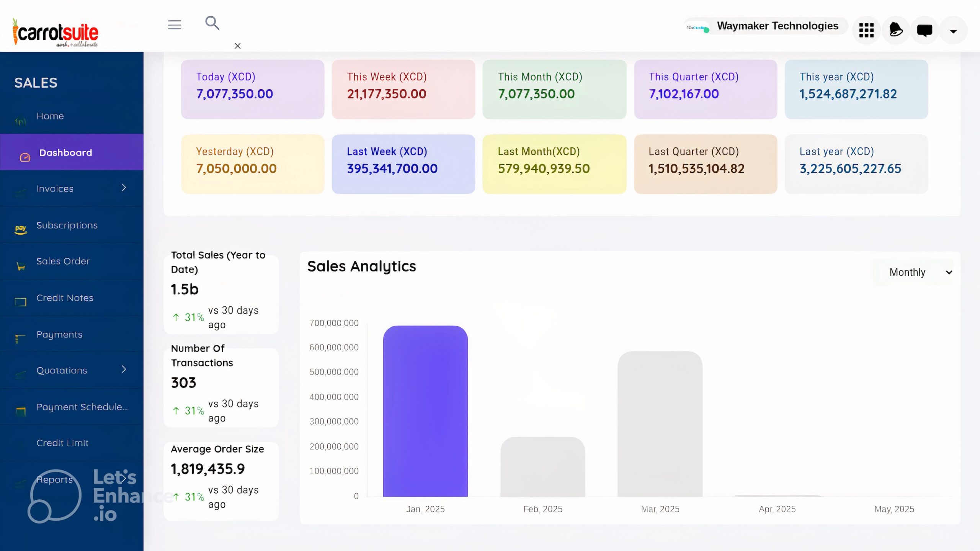
Task: Click the Sales Order cart icon
Action: pos(21,266)
